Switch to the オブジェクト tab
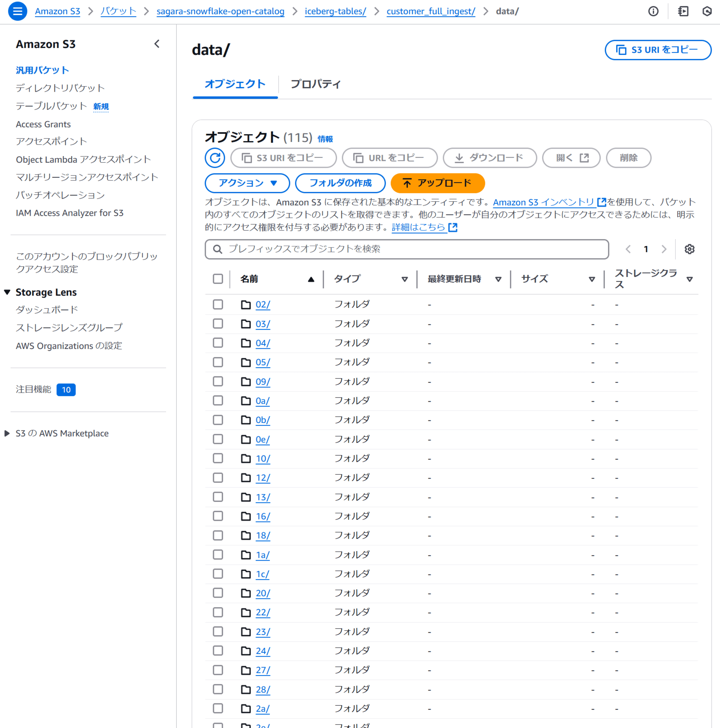Image resolution: width=720 pixels, height=728 pixels. pyautogui.click(x=235, y=84)
